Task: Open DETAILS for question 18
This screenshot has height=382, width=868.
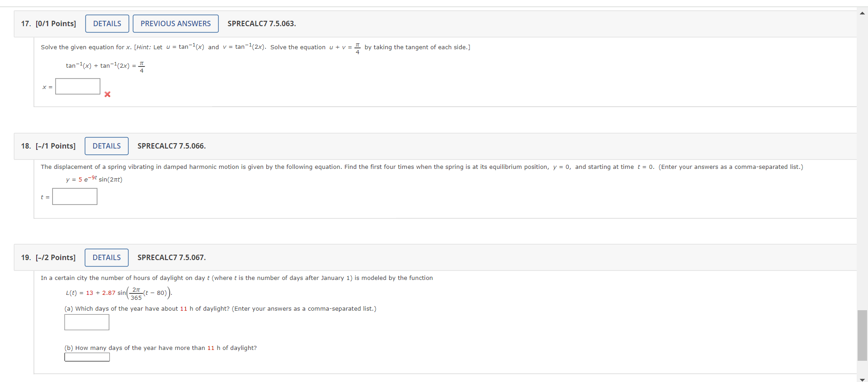Action: pyautogui.click(x=106, y=146)
